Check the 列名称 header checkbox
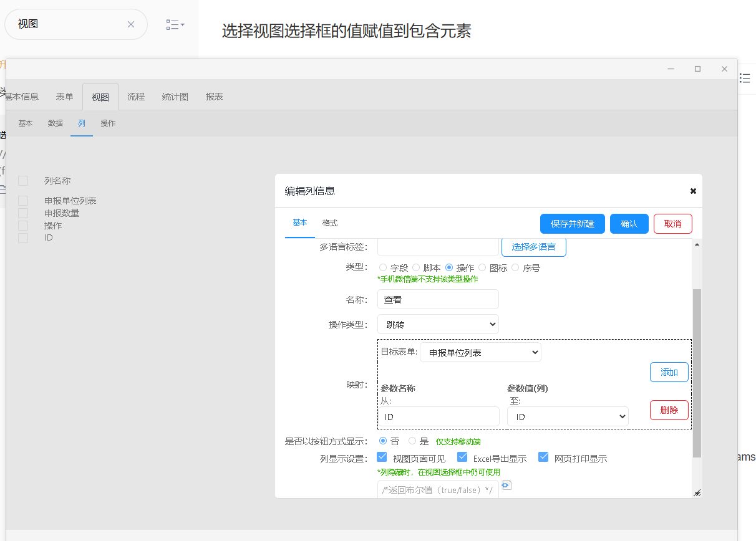Viewport: 756px width, 541px height. point(23,181)
